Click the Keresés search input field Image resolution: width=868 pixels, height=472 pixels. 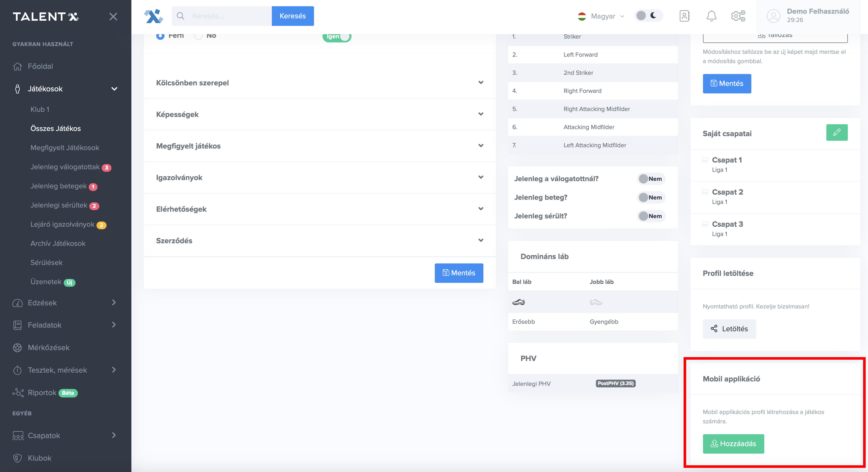(x=229, y=16)
